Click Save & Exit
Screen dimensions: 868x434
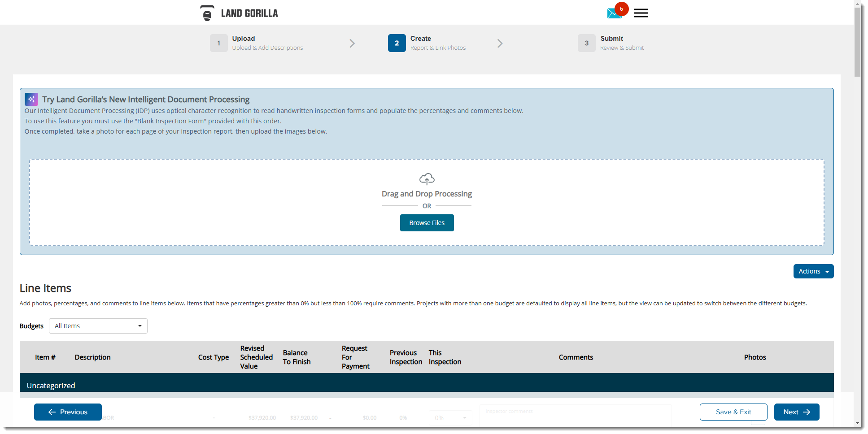[733, 412]
